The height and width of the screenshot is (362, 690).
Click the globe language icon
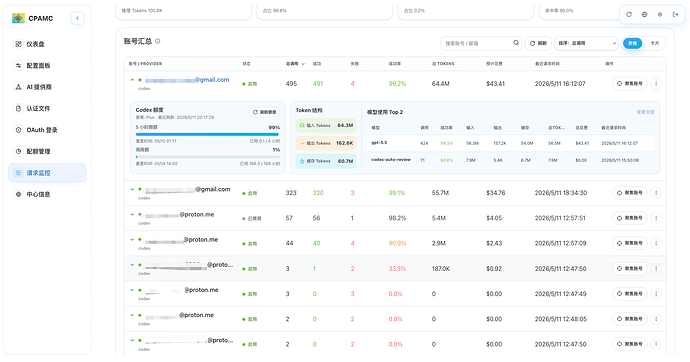tap(644, 15)
